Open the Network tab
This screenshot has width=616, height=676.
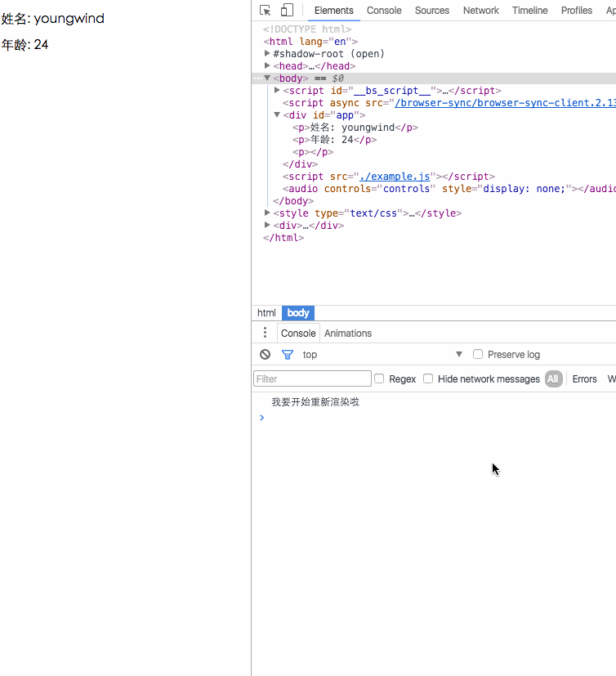tap(480, 11)
